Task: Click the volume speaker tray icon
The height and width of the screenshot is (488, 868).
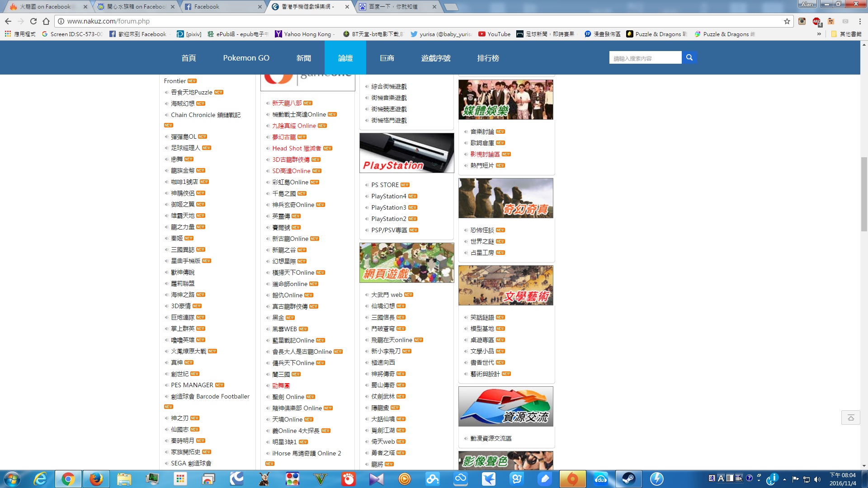Action: tap(817, 479)
